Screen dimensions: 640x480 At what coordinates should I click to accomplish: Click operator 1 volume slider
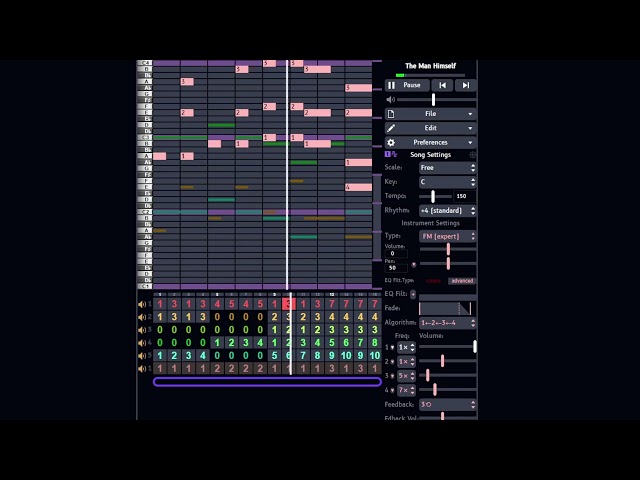click(x=448, y=347)
